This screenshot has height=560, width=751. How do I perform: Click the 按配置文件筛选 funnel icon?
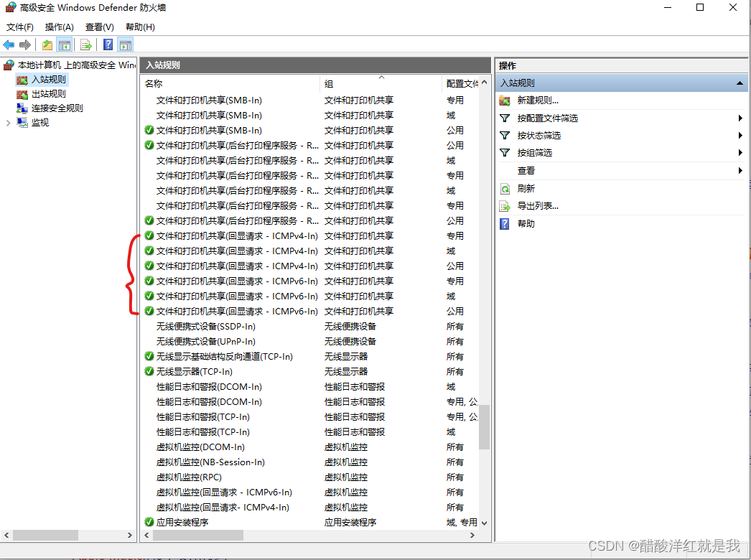505,118
